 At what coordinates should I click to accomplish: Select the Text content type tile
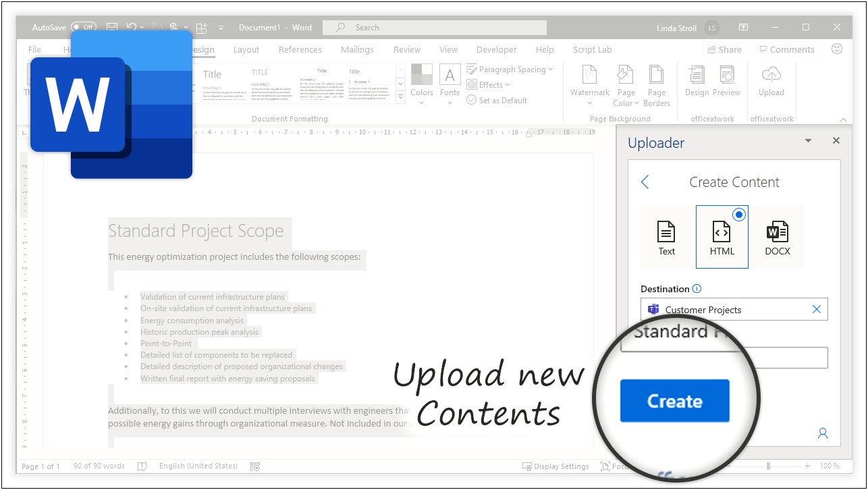click(667, 237)
